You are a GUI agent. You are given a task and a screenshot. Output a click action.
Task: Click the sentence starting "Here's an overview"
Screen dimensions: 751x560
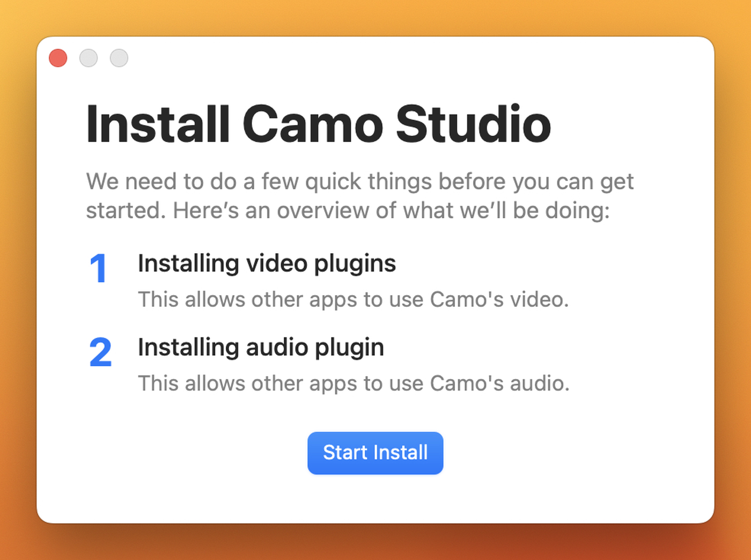point(391,210)
